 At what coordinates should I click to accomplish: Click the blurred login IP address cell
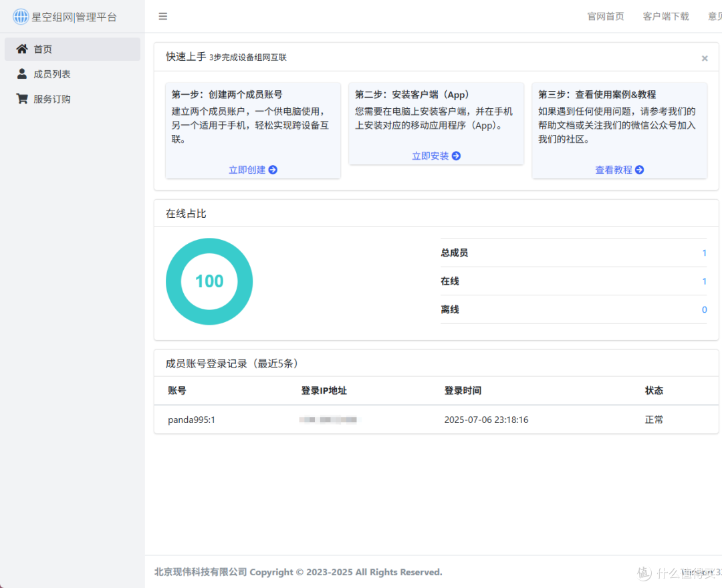[328, 420]
